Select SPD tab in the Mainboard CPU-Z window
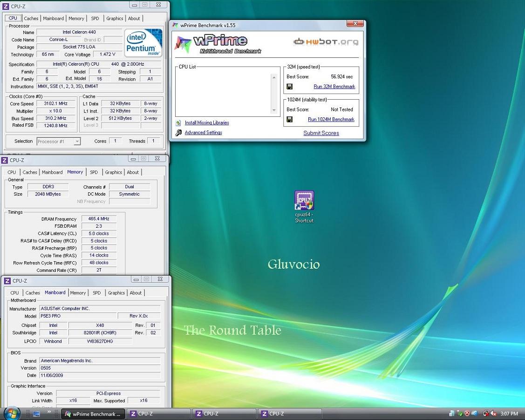This screenshot has width=525, height=420. [97, 293]
